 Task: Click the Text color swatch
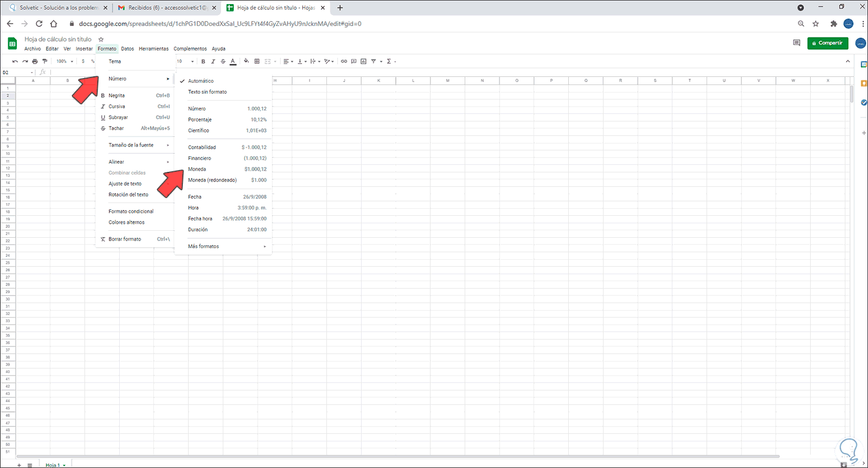pyautogui.click(x=233, y=61)
